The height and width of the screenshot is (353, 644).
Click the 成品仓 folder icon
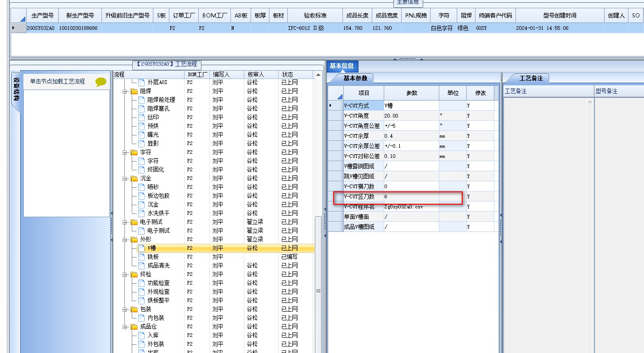click(x=134, y=326)
